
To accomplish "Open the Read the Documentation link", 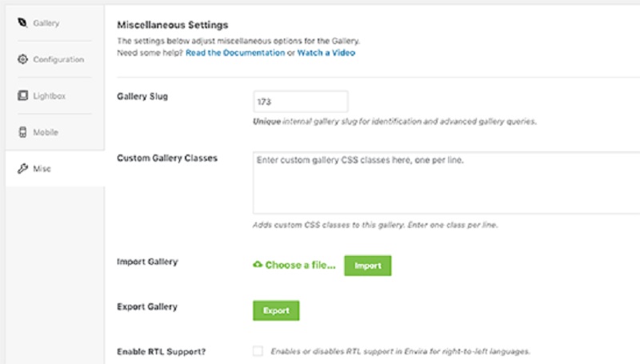I will coord(235,53).
